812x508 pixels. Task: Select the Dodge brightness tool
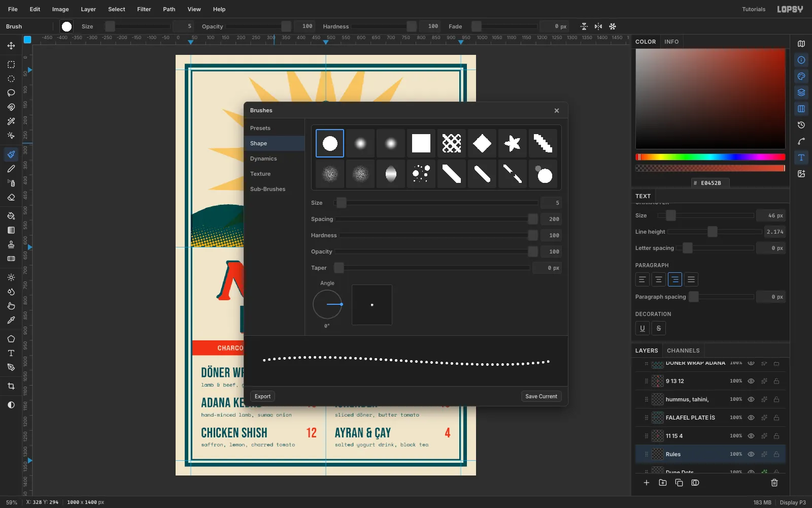pyautogui.click(x=11, y=277)
